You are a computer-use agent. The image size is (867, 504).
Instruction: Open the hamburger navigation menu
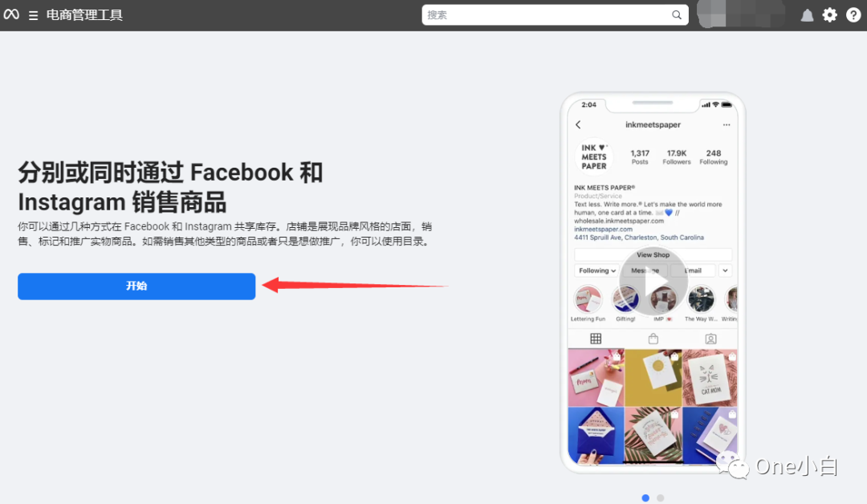pyautogui.click(x=32, y=14)
